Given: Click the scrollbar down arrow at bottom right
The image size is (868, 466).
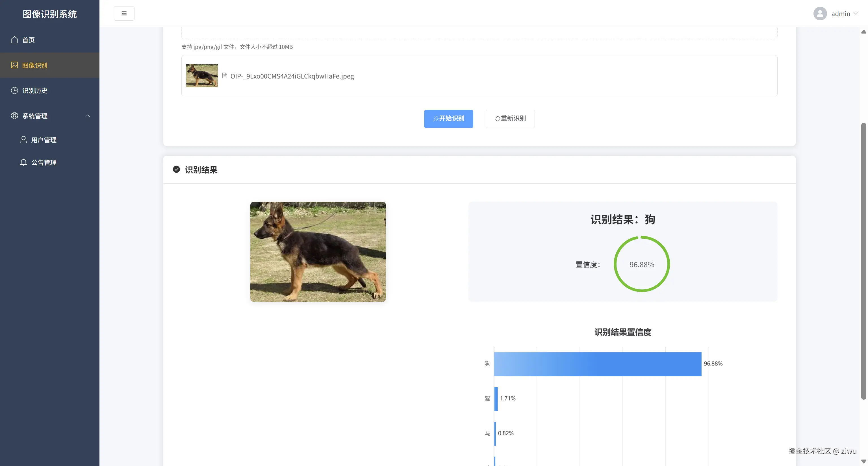Looking at the screenshot, I should pos(863,461).
